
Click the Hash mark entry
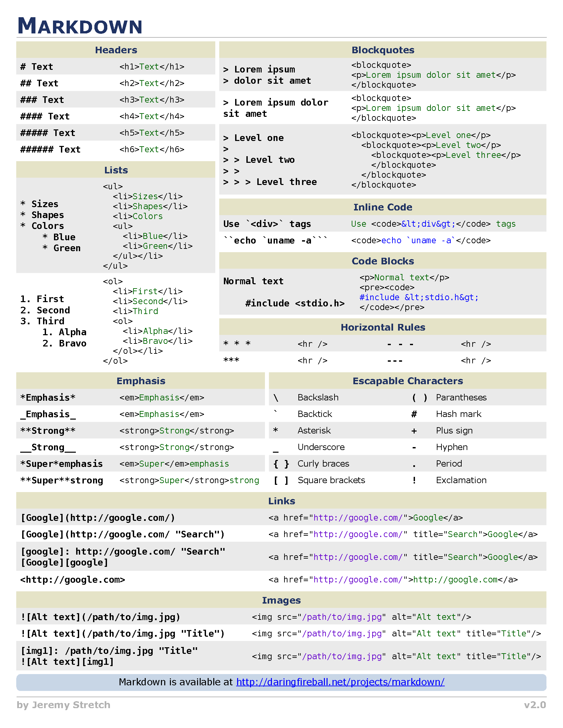459,414
